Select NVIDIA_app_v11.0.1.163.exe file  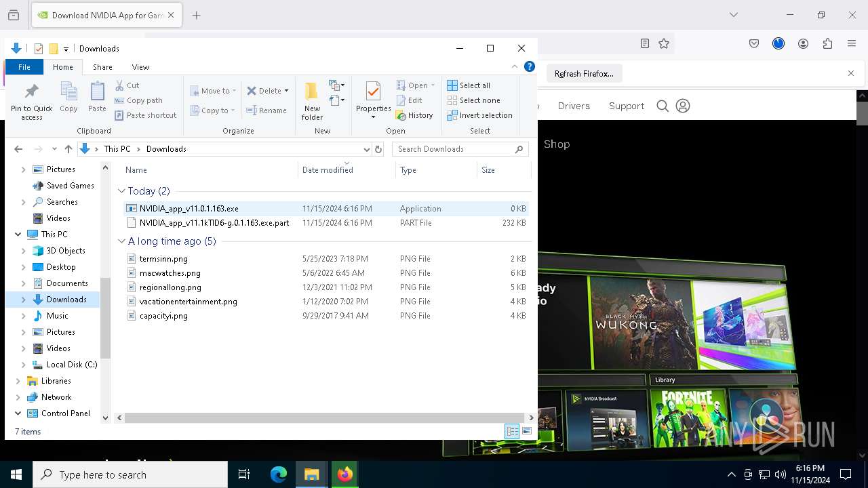(325, 209)
